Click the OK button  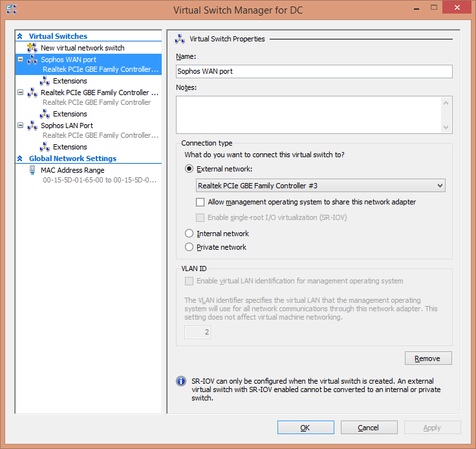click(x=306, y=428)
